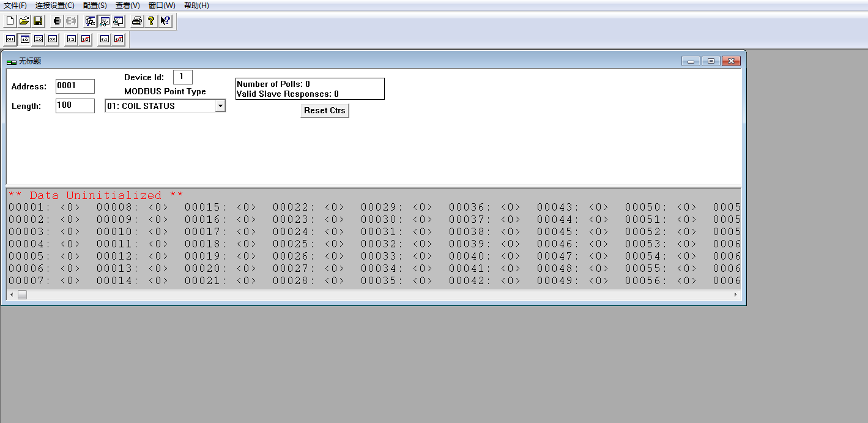Select the 64-bit double display icon
Viewport: 868px width, 423px height.
tap(105, 39)
